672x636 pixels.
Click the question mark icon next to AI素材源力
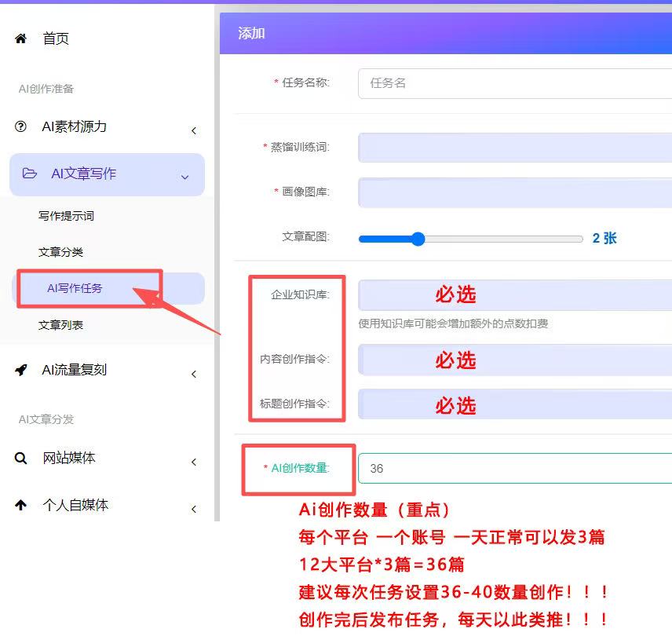(20, 126)
